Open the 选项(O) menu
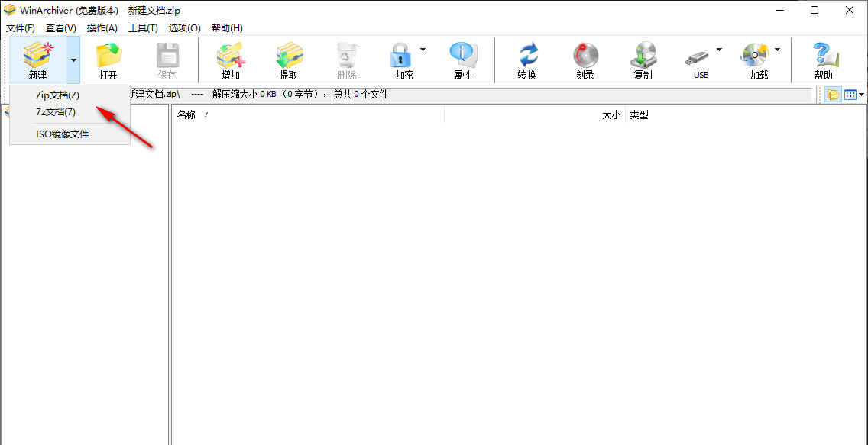This screenshot has height=445, width=868. click(184, 28)
